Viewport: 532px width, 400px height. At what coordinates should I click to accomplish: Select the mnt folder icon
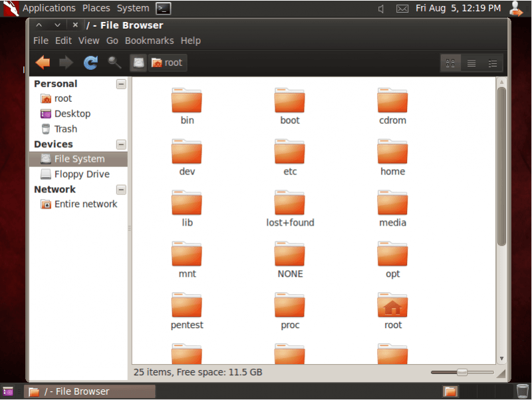[187, 254]
